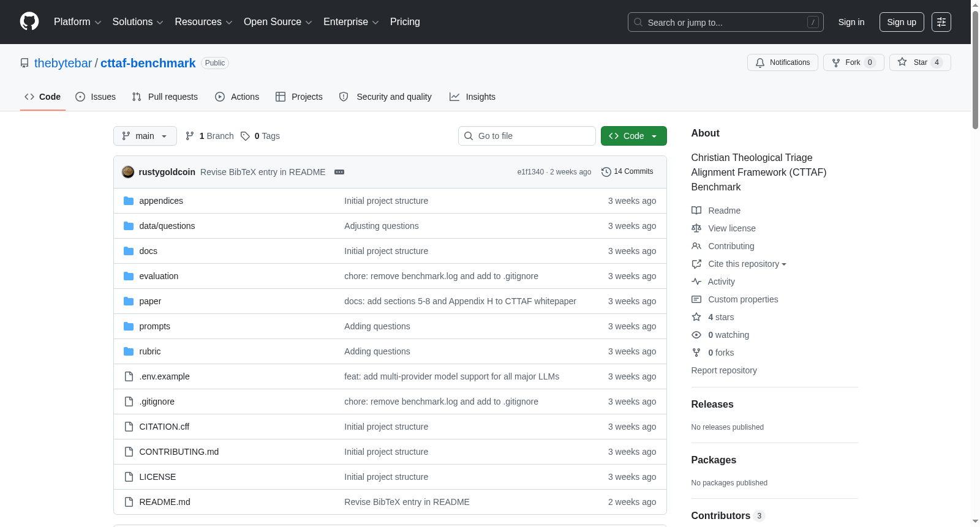Click the Readme book icon in About
Image resolution: width=980 pixels, height=527 pixels.
[696, 211]
